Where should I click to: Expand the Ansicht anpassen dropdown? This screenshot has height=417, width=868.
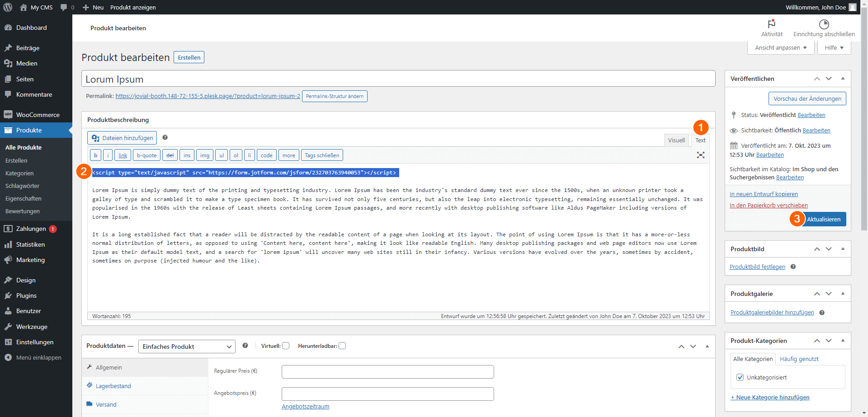pyautogui.click(x=781, y=47)
